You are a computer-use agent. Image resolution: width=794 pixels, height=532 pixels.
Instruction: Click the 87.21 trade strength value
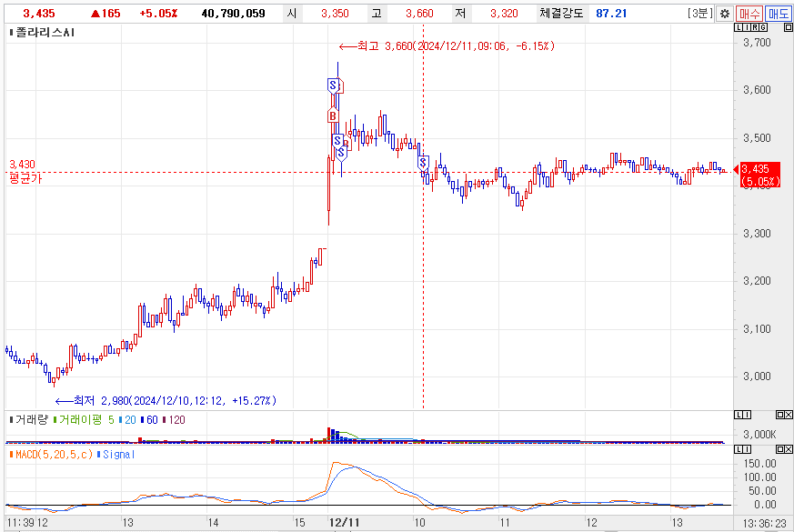point(611,14)
